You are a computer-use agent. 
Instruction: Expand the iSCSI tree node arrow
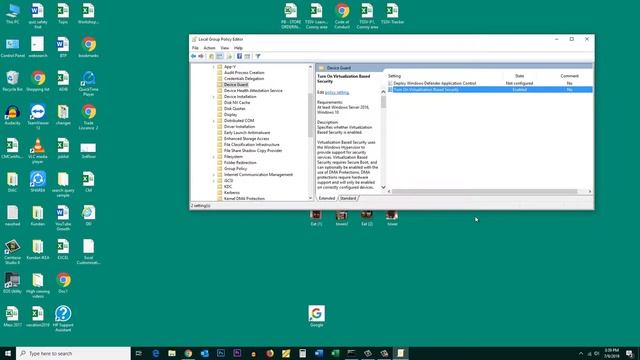coord(213,181)
